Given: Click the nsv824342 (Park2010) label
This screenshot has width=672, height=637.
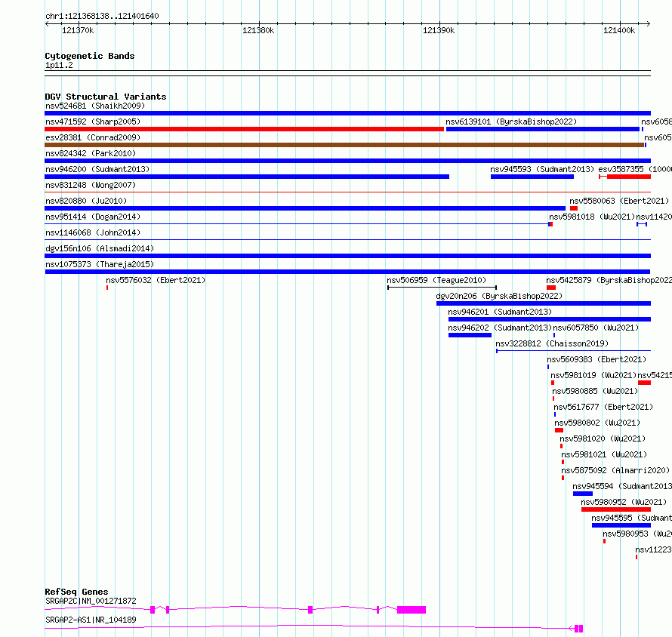Looking at the screenshot, I should [x=91, y=153].
